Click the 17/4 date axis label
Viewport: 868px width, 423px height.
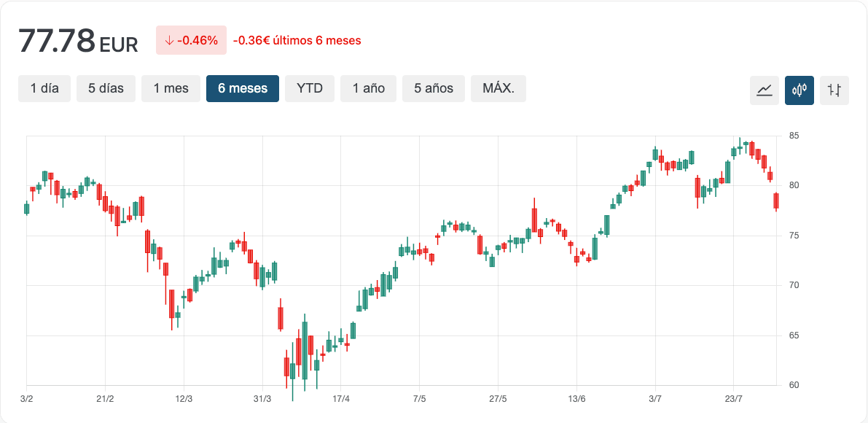[x=341, y=399]
